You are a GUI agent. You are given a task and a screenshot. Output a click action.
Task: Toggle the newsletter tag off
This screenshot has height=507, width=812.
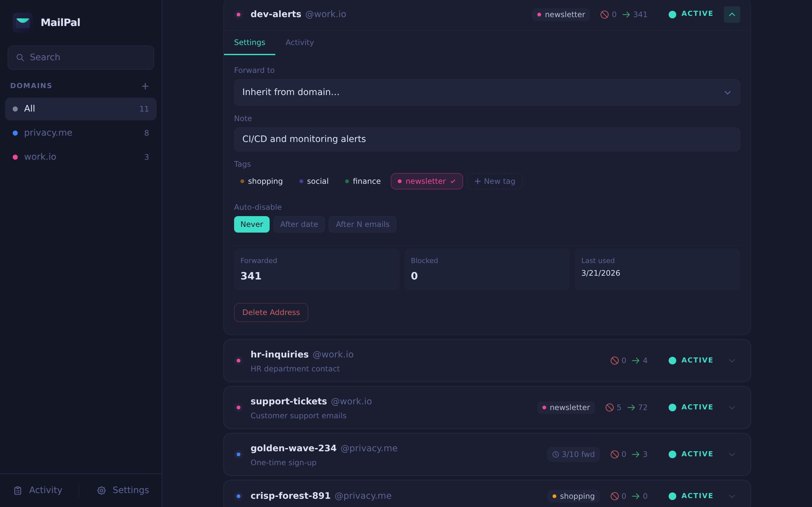coord(427,181)
